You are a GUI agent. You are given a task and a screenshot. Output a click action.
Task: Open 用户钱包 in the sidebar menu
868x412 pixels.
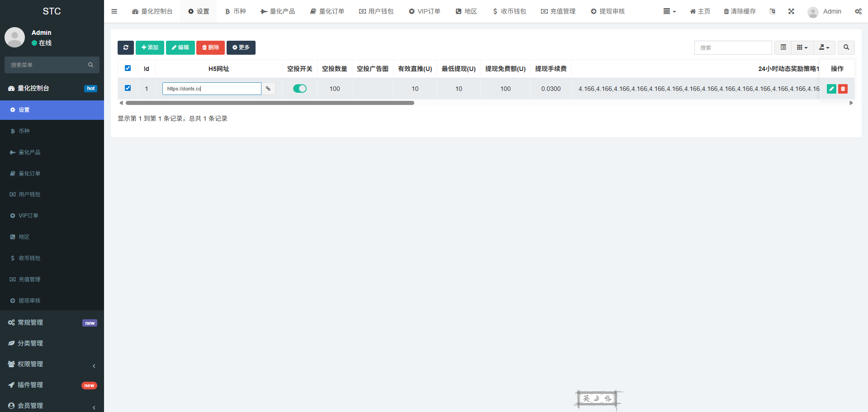pos(29,194)
